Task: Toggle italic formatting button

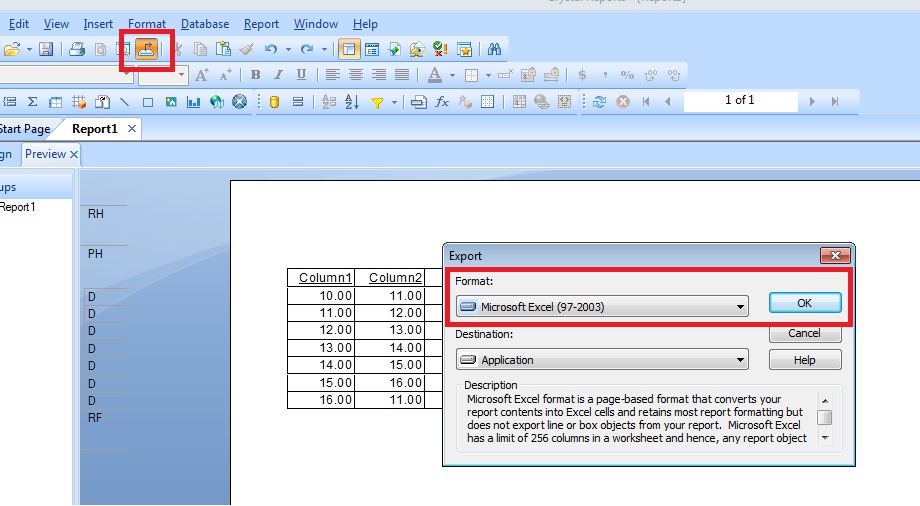Action: click(x=277, y=75)
